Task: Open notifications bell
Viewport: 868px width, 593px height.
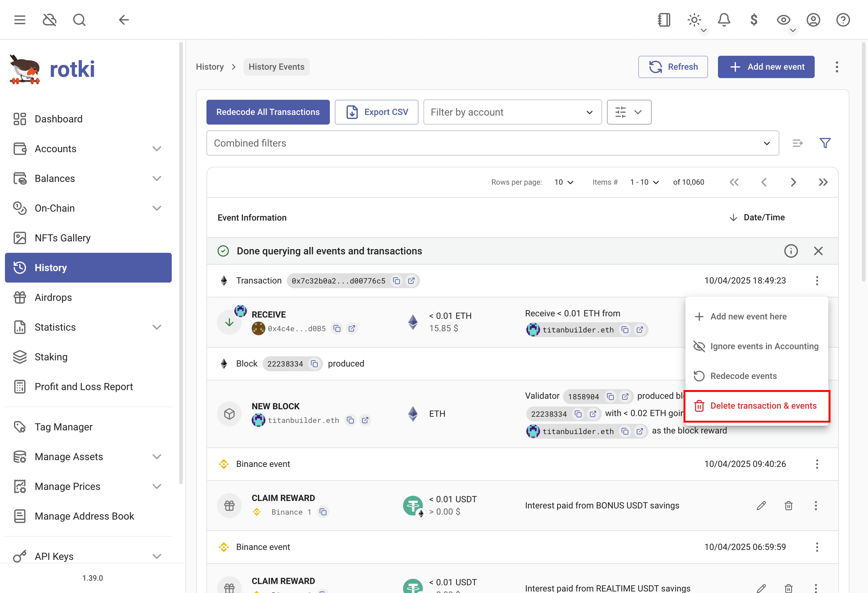Action: [x=724, y=20]
